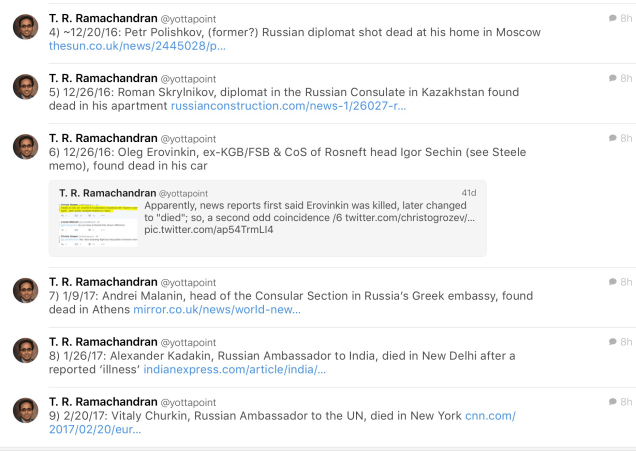The height and width of the screenshot is (452, 636).
Task: Open profile avatar beside Petr Polishkov tweet
Action: click(x=26, y=27)
